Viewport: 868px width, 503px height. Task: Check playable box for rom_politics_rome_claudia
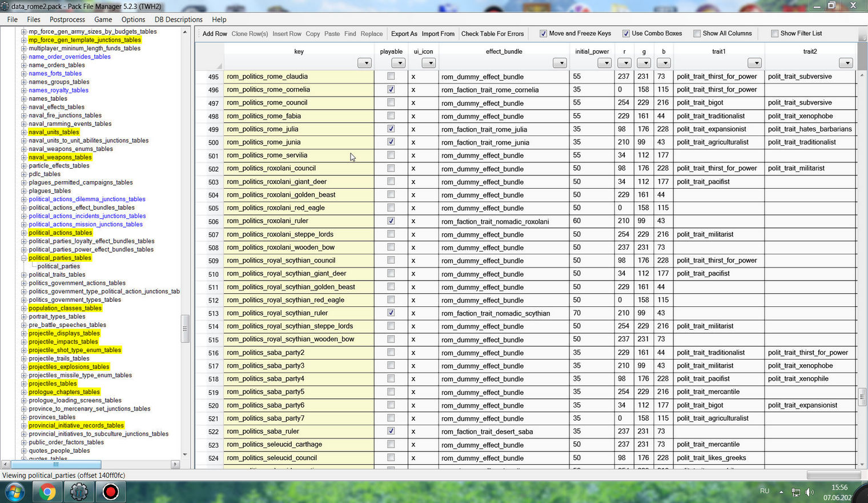pyautogui.click(x=391, y=76)
